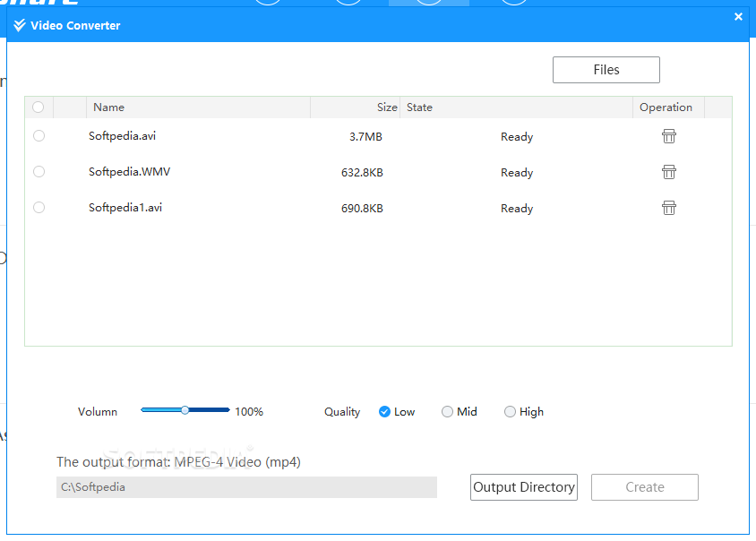
Task: Click the Output Directory button
Action: point(524,487)
